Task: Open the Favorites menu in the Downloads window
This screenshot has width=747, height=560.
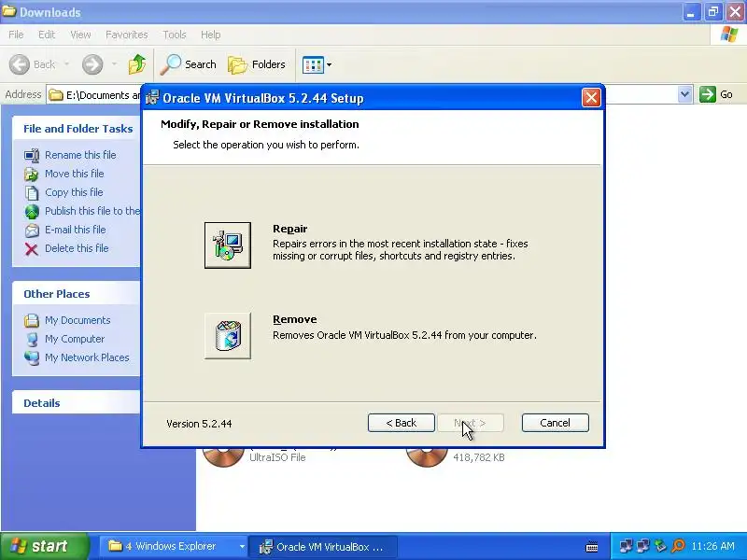Action: coord(127,35)
